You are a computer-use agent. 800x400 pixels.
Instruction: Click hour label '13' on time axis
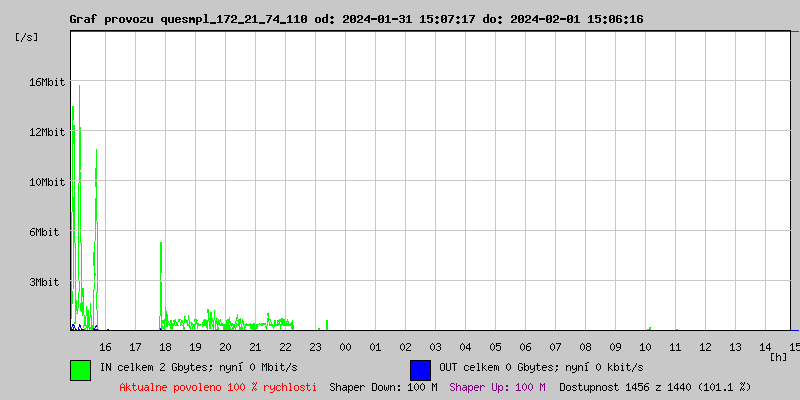pyautogui.click(x=735, y=347)
